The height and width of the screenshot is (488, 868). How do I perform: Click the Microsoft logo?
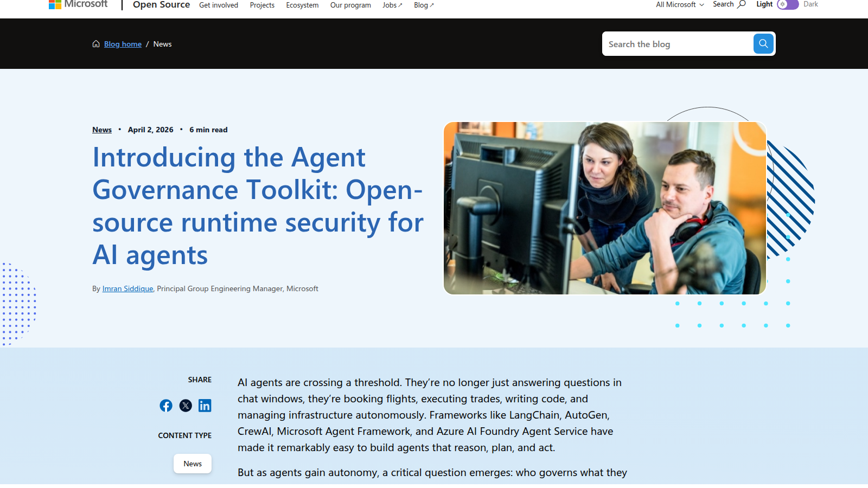click(78, 4)
